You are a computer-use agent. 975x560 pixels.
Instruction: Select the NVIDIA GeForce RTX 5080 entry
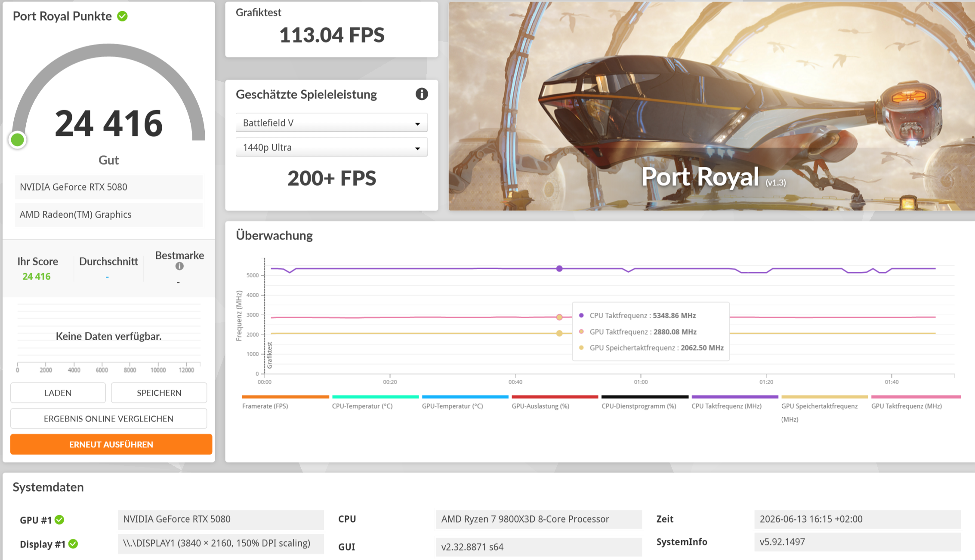pos(108,187)
